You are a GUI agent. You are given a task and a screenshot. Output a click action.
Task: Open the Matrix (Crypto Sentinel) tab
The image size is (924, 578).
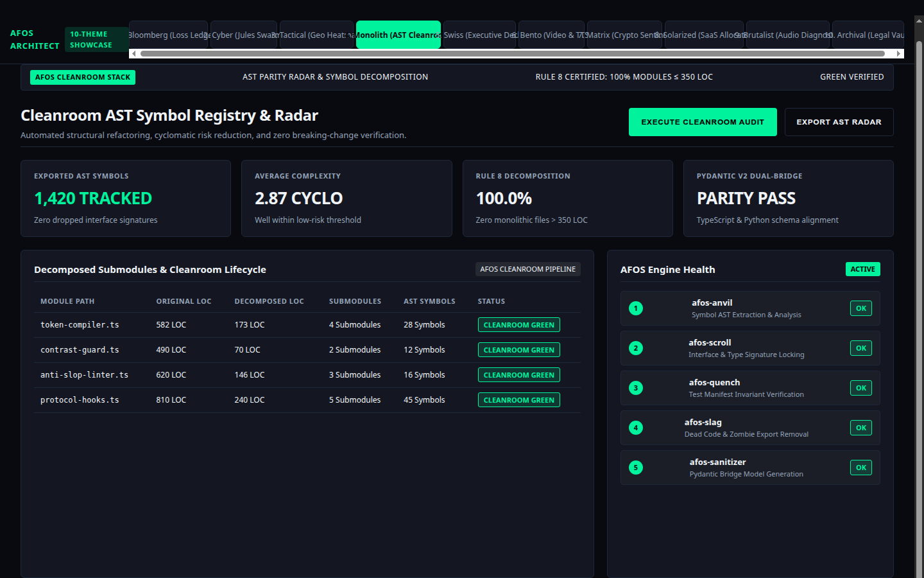624,35
